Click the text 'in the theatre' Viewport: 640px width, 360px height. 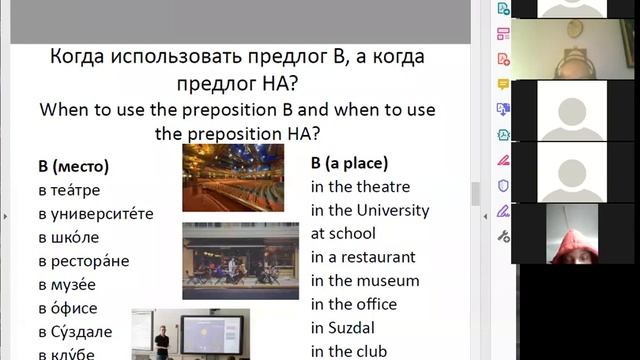(x=360, y=187)
